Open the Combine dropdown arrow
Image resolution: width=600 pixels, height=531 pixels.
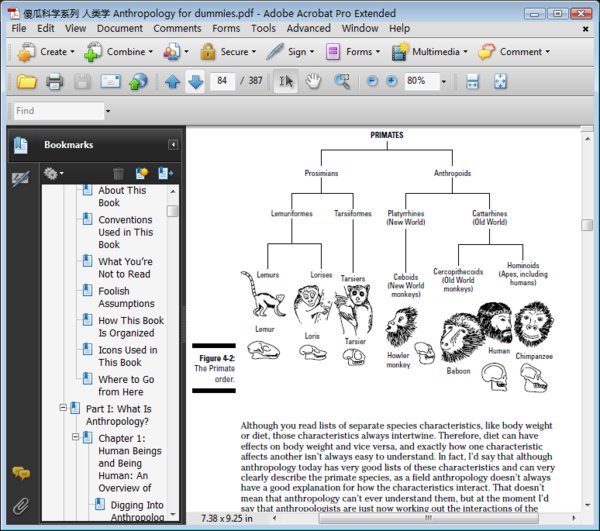(x=150, y=52)
